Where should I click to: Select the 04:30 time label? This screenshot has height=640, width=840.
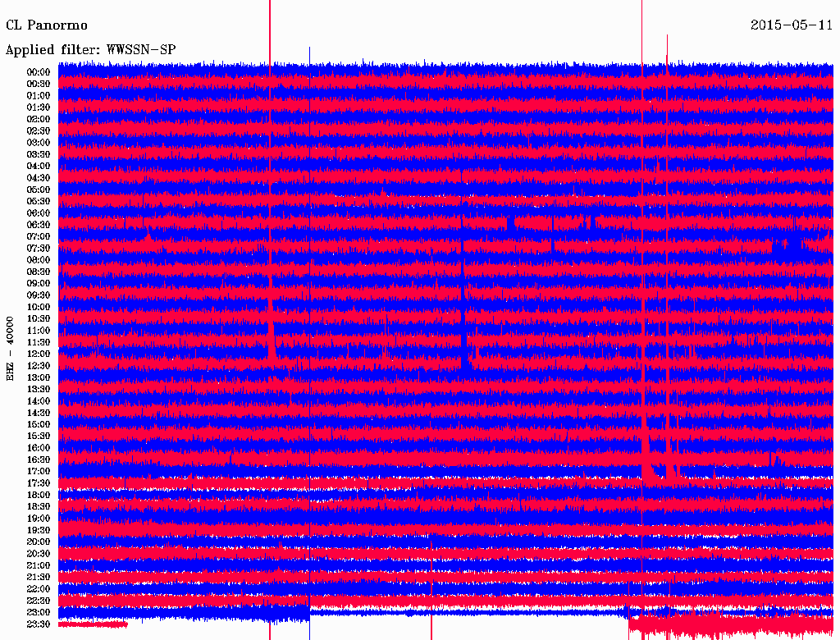(x=39, y=178)
